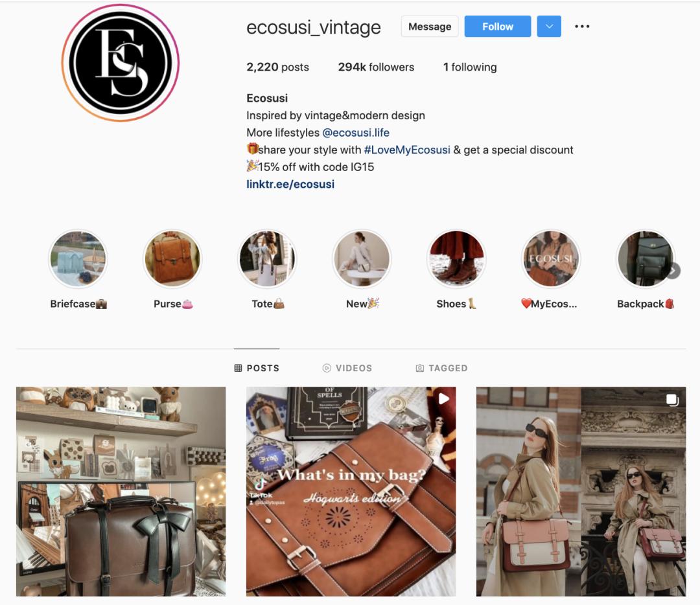Open the MyEcos... story highlight

pos(551,258)
